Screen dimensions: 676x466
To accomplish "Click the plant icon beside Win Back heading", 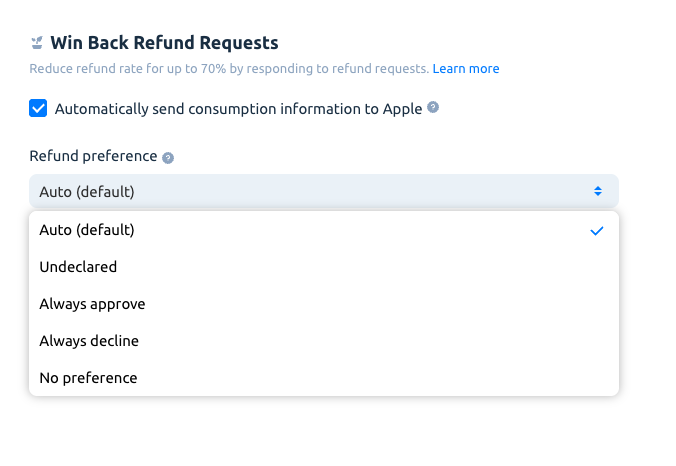I will (37, 43).
